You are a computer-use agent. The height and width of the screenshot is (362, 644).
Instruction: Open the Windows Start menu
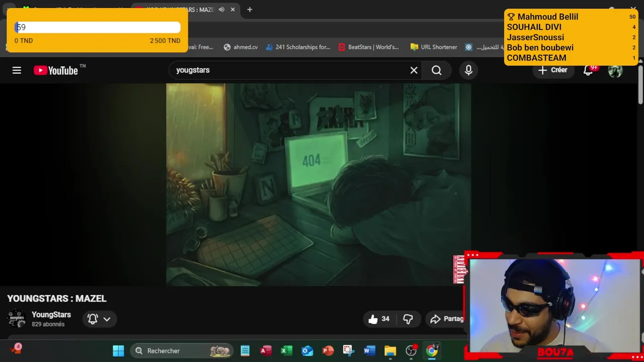(118, 351)
